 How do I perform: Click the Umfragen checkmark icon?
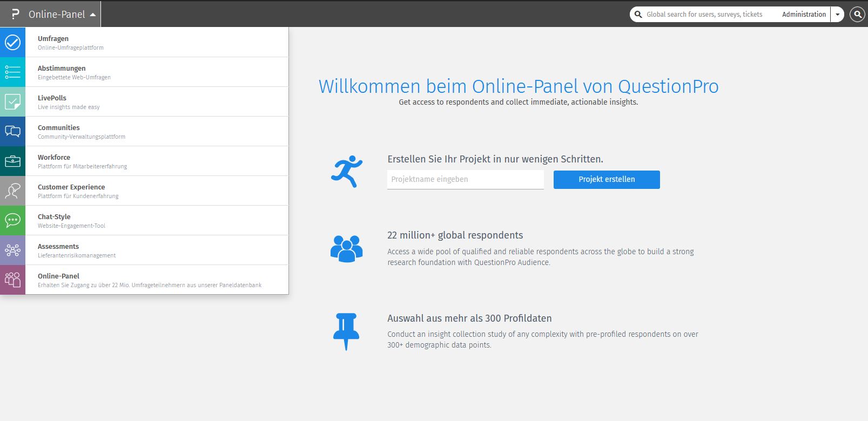coord(12,42)
